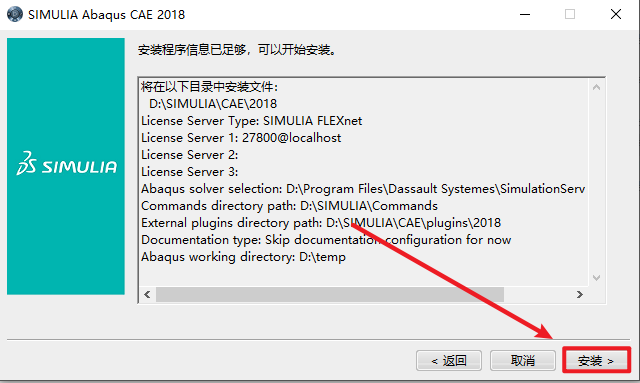Click the Abaqus CAE title bar icon
640x383 pixels.
click(x=15, y=15)
